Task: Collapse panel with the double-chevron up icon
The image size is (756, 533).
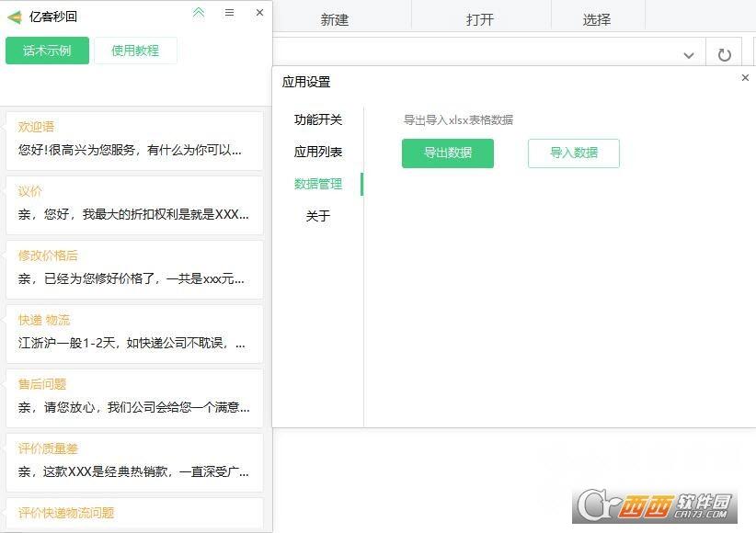Action: [199, 13]
